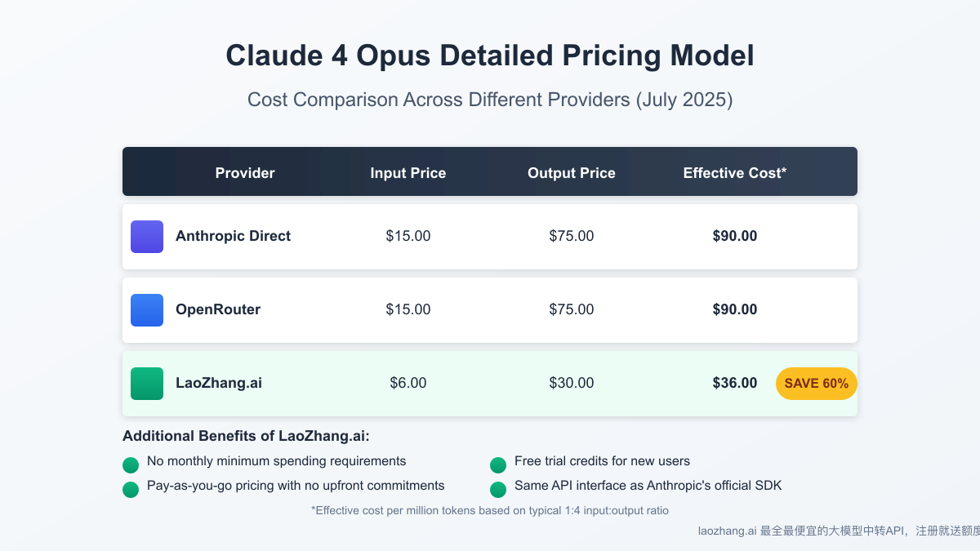
Task: Click the $6.00 input price
Action: point(408,384)
